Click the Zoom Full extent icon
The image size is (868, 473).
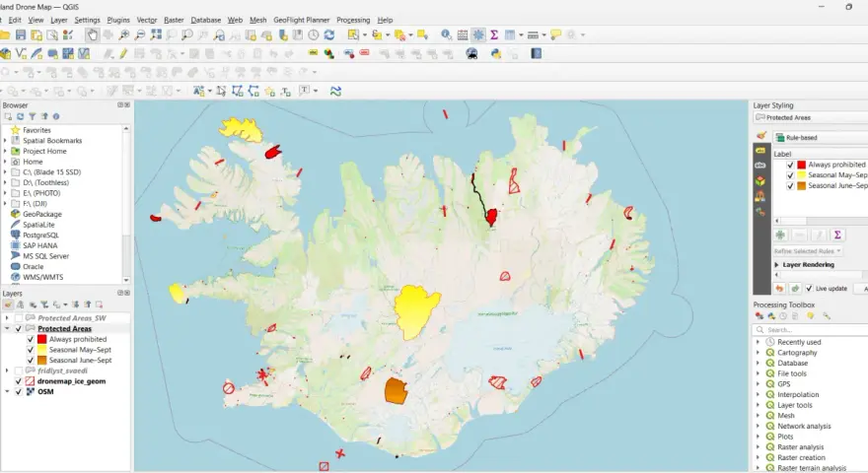[x=156, y=34]
